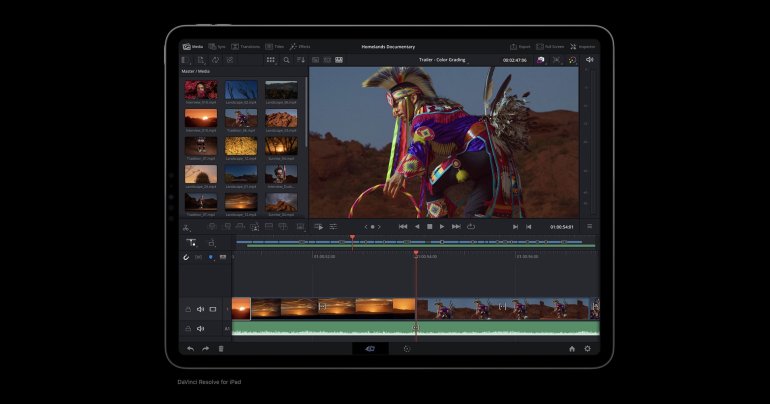Expand the Trailer - Color Grading timeline dropdown
This screenshot has width=770, height=404.
tap(444, 60)
